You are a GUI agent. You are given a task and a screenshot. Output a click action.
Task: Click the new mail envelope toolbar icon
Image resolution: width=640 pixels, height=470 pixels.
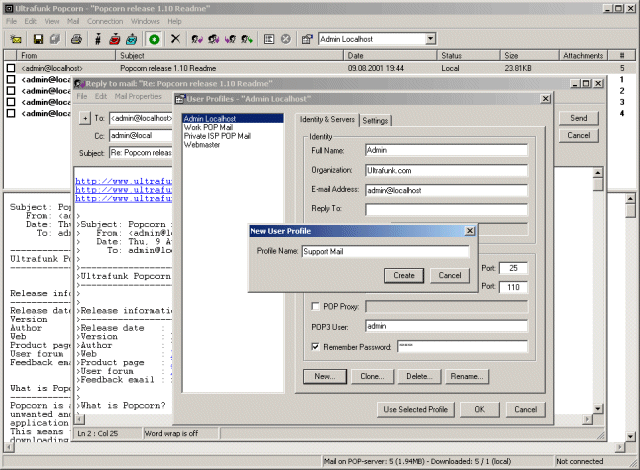click(x=17, y=39)
